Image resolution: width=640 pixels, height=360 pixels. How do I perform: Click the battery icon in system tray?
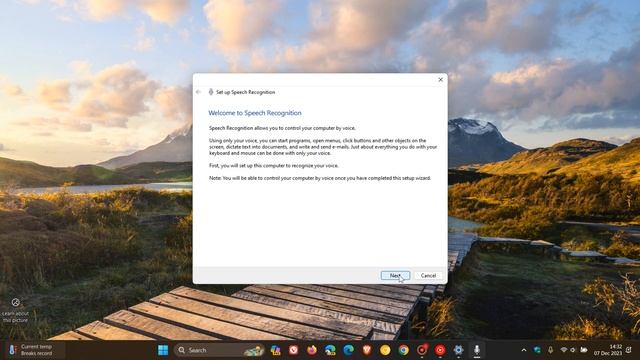tap(584, 350)
